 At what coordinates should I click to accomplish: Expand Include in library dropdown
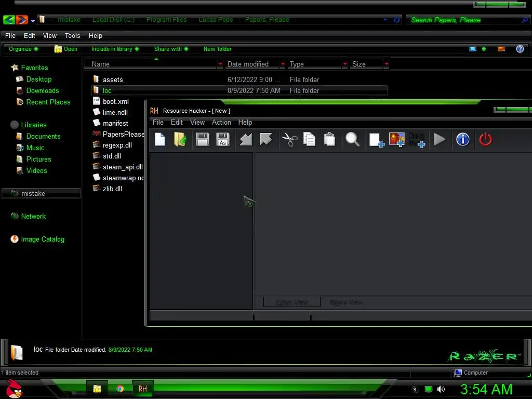115,49
